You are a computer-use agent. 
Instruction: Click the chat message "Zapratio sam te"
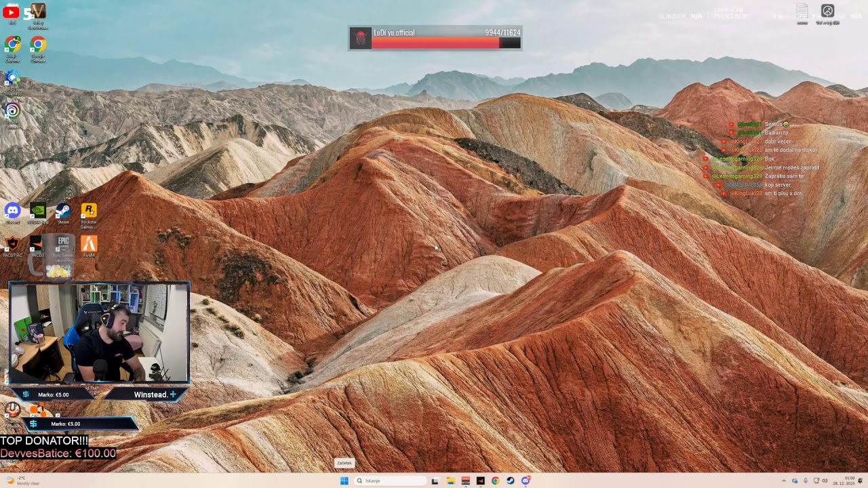pyautogui.click(x=784, y=176)
